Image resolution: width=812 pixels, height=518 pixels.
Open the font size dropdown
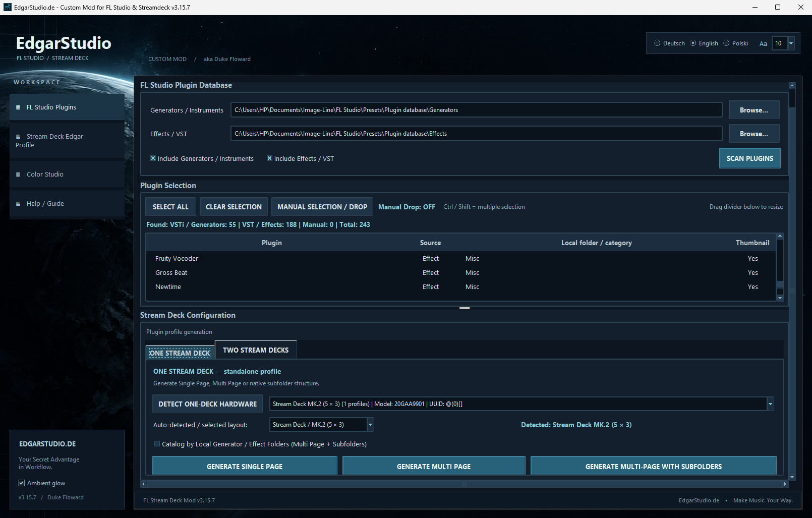tap(791, 43)
